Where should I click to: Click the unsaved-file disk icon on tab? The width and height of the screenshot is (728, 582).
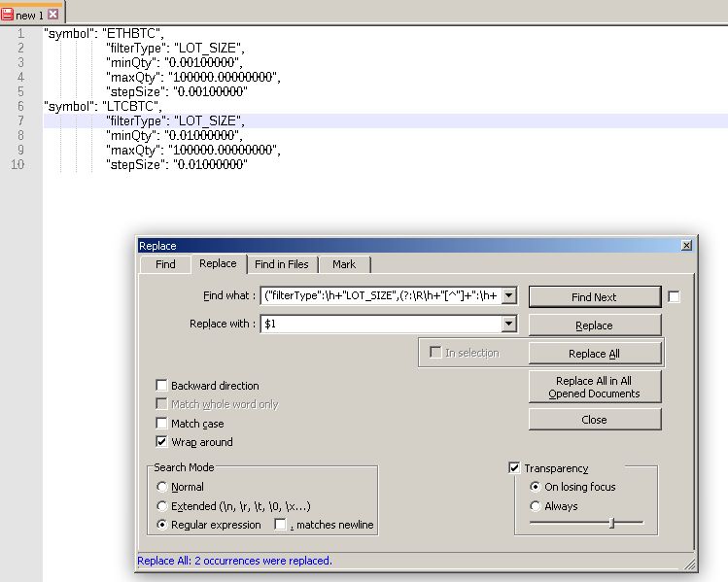8,14
